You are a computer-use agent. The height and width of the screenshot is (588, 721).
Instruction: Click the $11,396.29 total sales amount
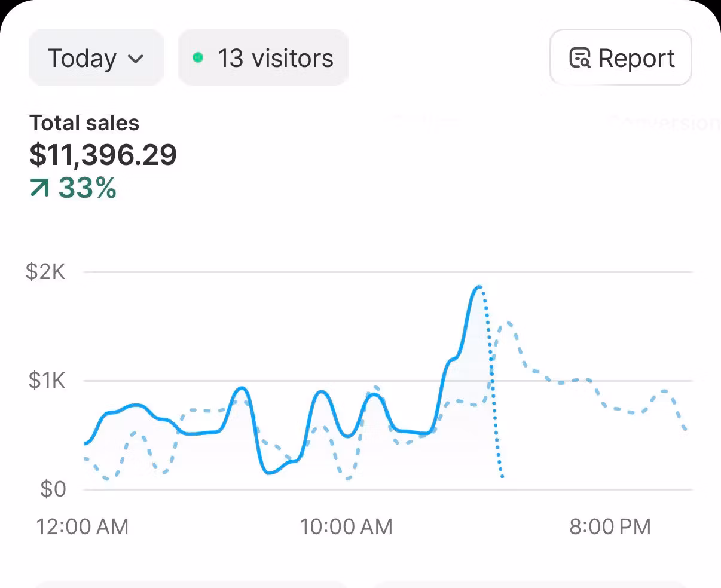click(103, 155)
